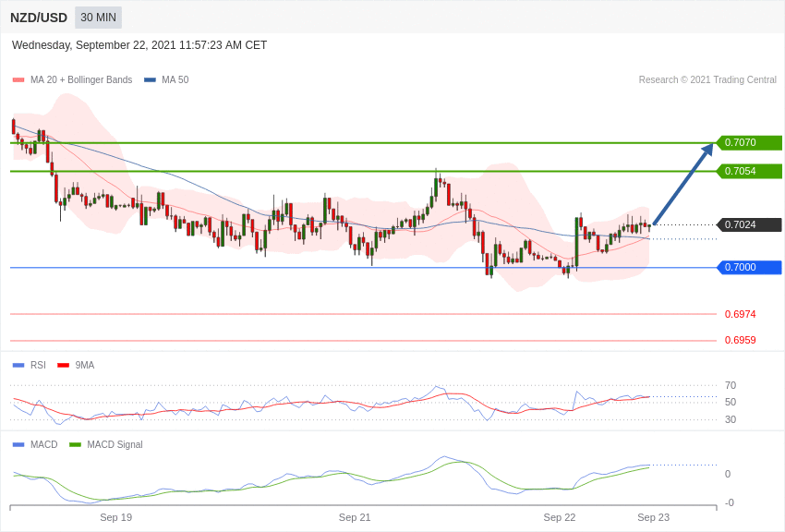Screen dimensions: 785x532
Task: Click the 0.7070 resistance price tag
Action: [x=750, y=142]
